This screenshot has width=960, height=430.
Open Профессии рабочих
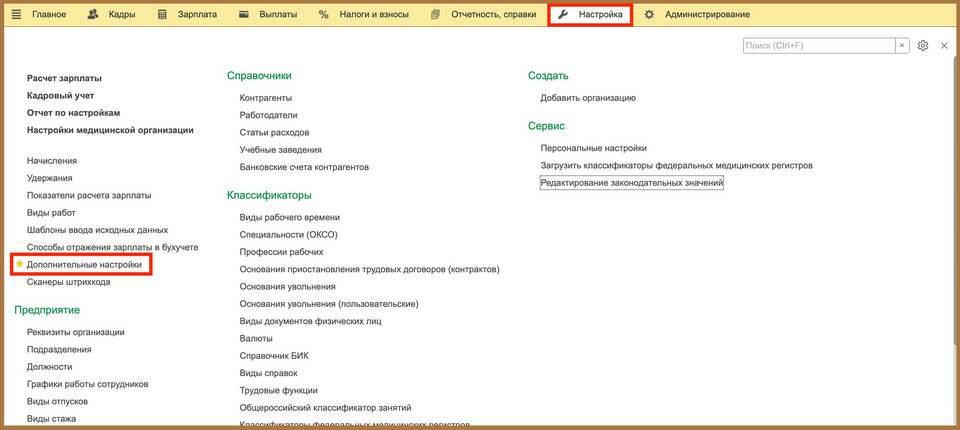282,252
